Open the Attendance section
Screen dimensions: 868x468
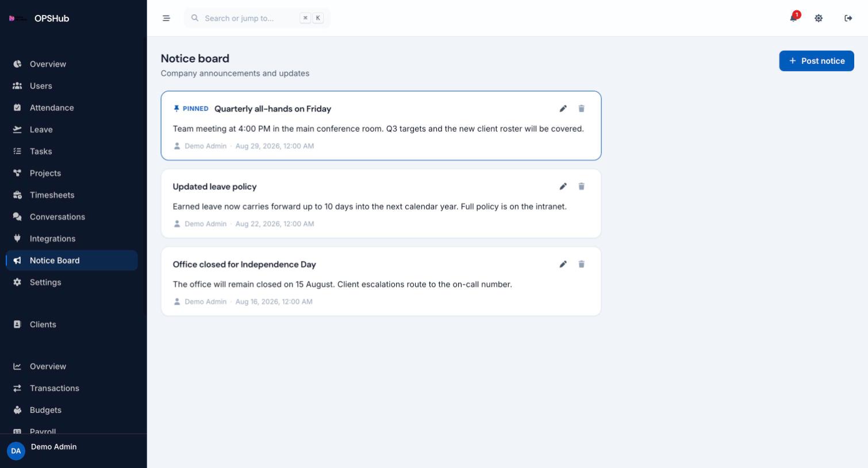pyautogui.click(x=72, y=108)
